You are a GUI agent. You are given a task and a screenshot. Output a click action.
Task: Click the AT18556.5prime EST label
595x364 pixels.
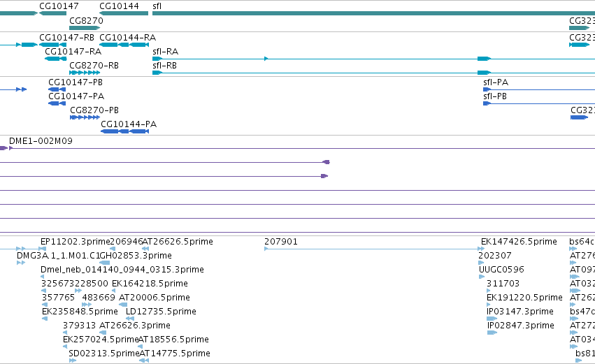[173, 340]
